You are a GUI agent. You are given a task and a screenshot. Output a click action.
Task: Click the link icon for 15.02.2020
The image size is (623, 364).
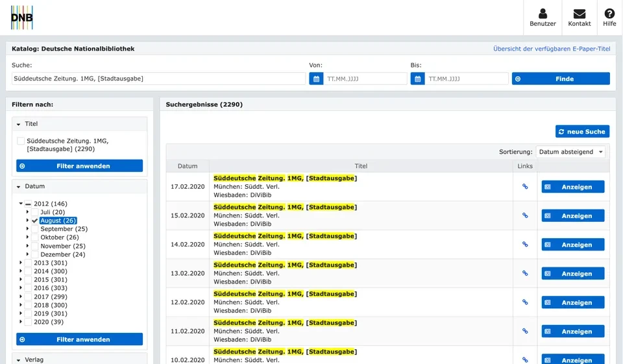(525, 215)
